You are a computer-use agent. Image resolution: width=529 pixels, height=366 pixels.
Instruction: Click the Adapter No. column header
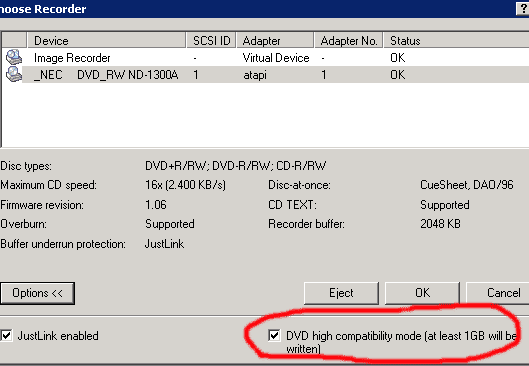[349, 41]
